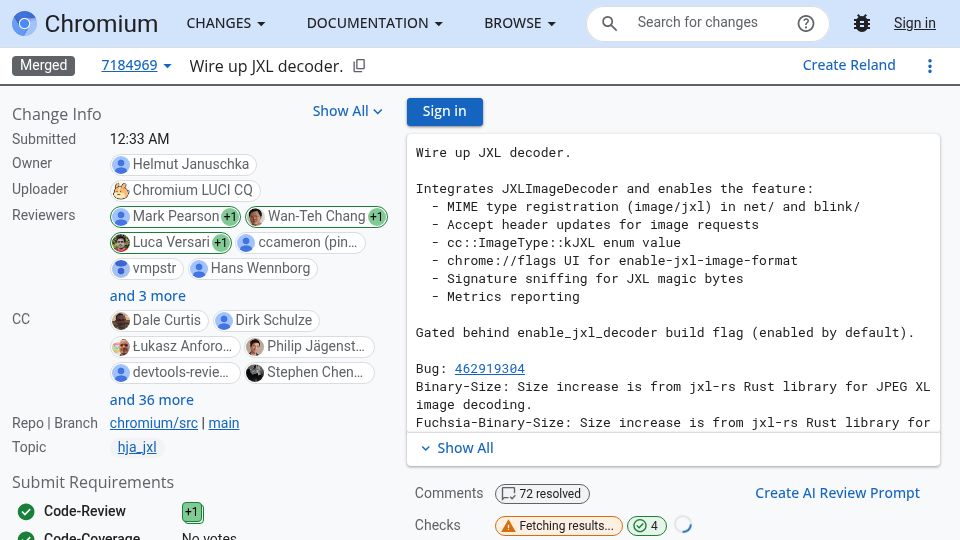Click the Code-Review +1 vote chip

(192, 512)
